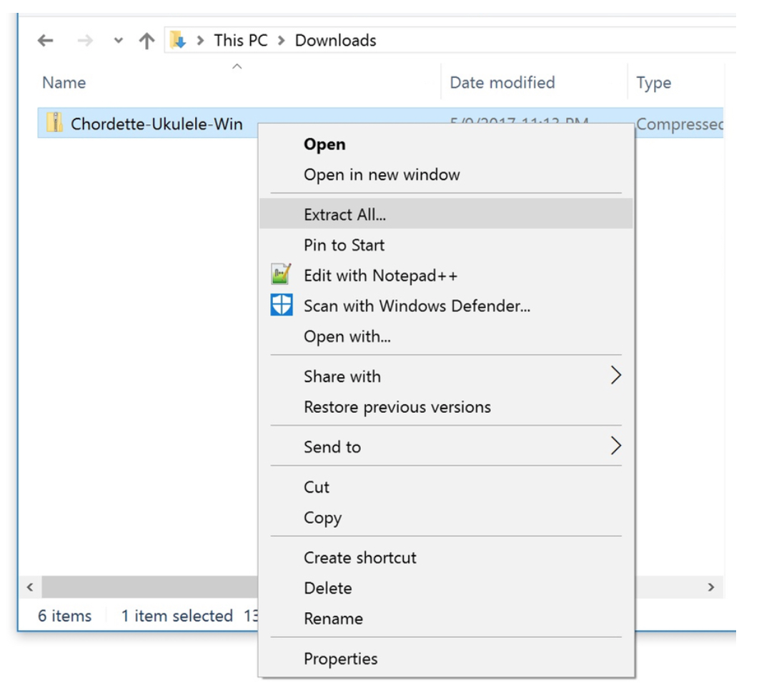Click the Windows Defender shield icon
Image resolution: width=759 pixels, height=700 pixels.
click(x=282, y=306)
